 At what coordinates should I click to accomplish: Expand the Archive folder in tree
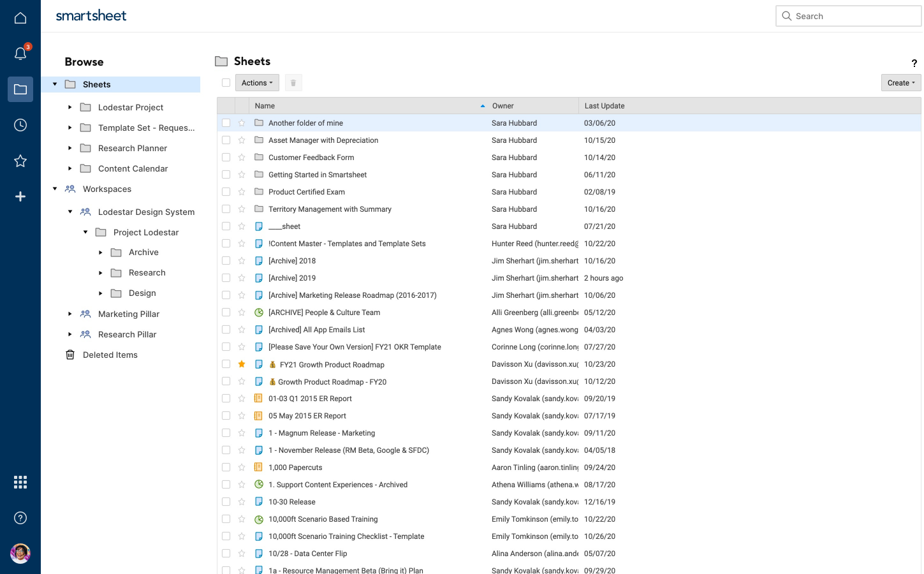coord(101,253)
